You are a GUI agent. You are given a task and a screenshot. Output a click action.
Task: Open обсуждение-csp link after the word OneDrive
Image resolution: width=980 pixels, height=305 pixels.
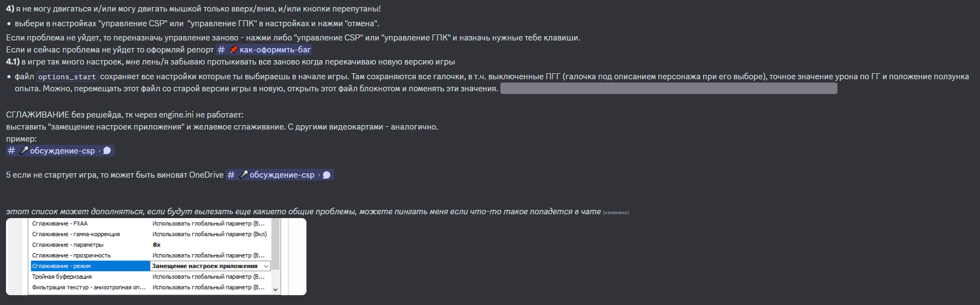(x=280, y=175)
